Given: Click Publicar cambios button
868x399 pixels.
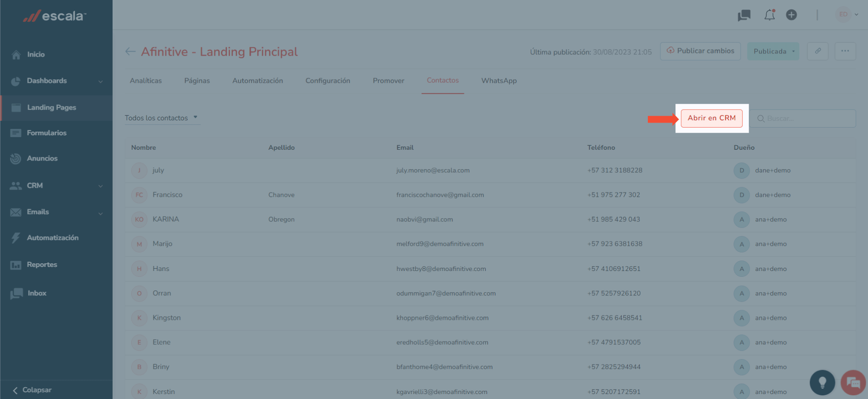Looking at the screenshot, I should point(700,51).
